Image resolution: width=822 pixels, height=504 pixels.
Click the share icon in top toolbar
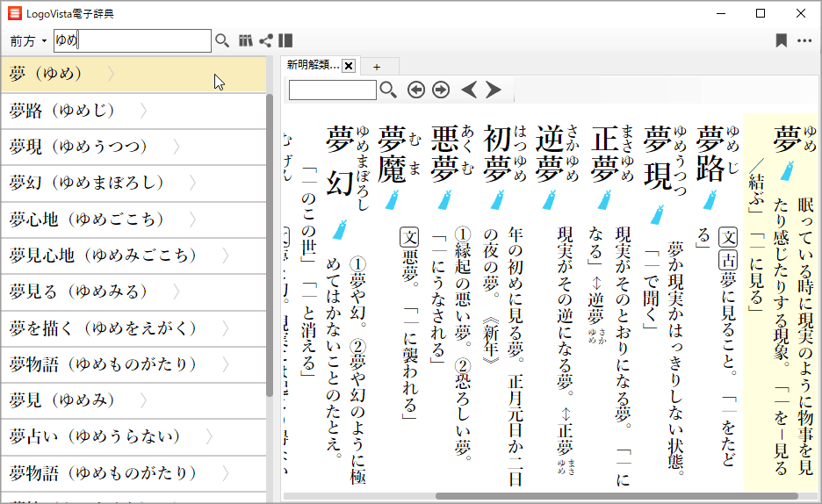[x=265, y=40]
